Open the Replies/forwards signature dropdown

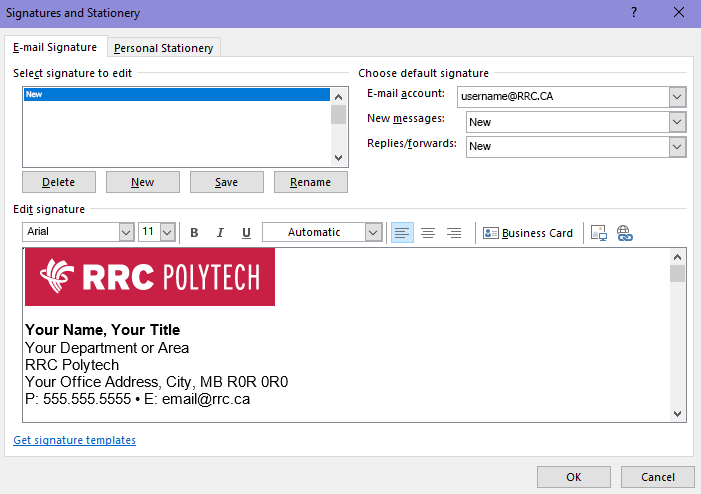[677, 147]
